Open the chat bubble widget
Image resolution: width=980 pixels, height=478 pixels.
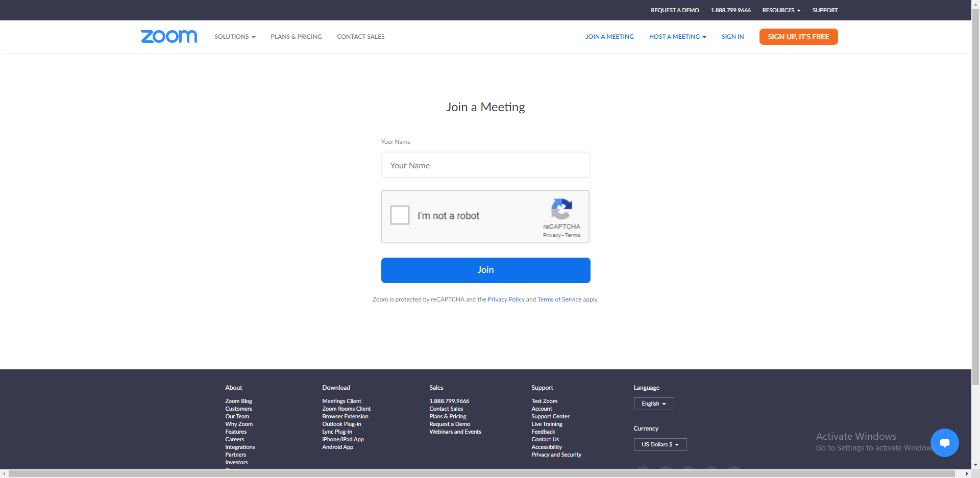pos(944,443)
